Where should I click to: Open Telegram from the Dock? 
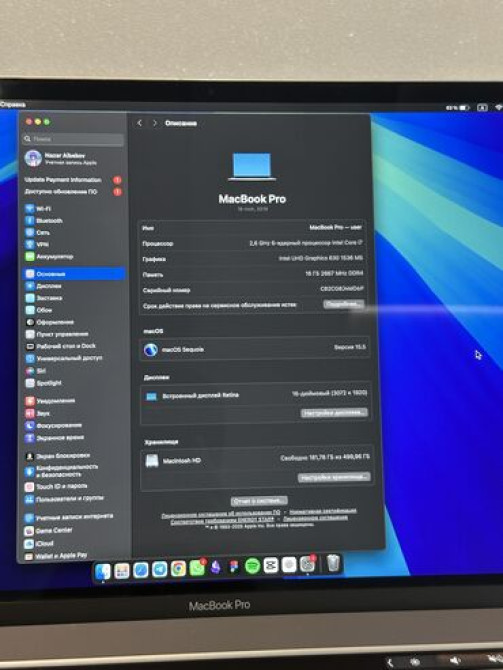click(x=159, y=569)
